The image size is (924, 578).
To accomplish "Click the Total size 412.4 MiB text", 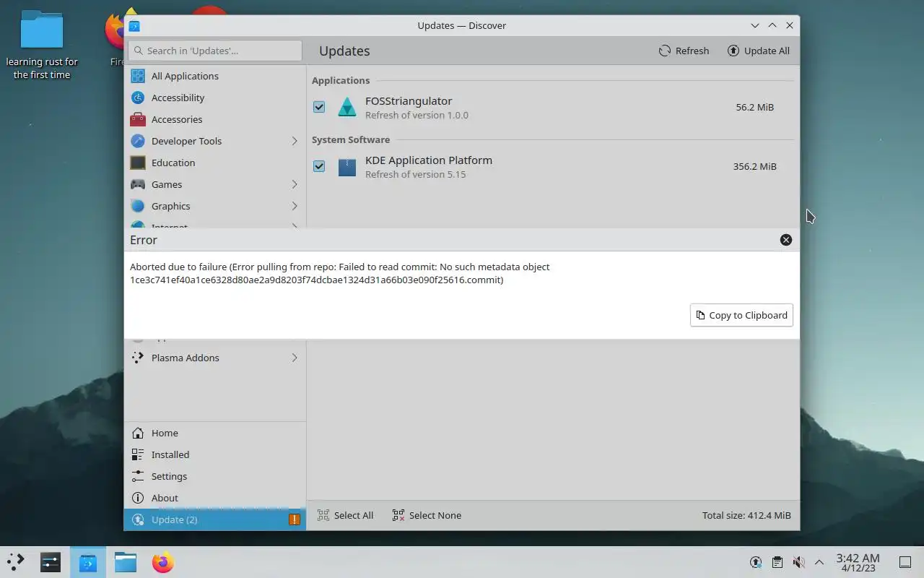I will [746, 515].
